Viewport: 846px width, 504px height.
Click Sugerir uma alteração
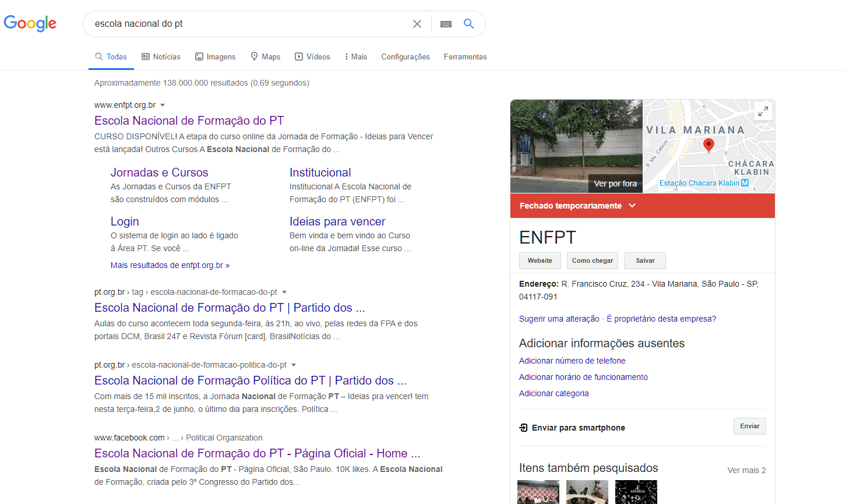point(559,319)
